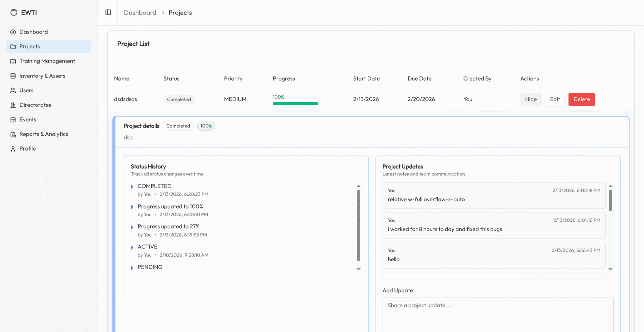Open the Dashboard sidebar icon

click(13, 32)
